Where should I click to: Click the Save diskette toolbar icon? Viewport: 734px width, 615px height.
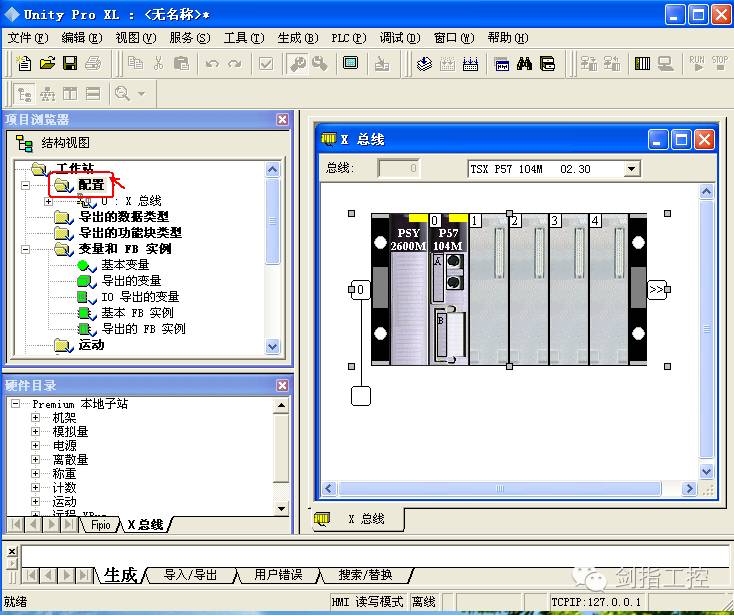(x=70, y=63)
